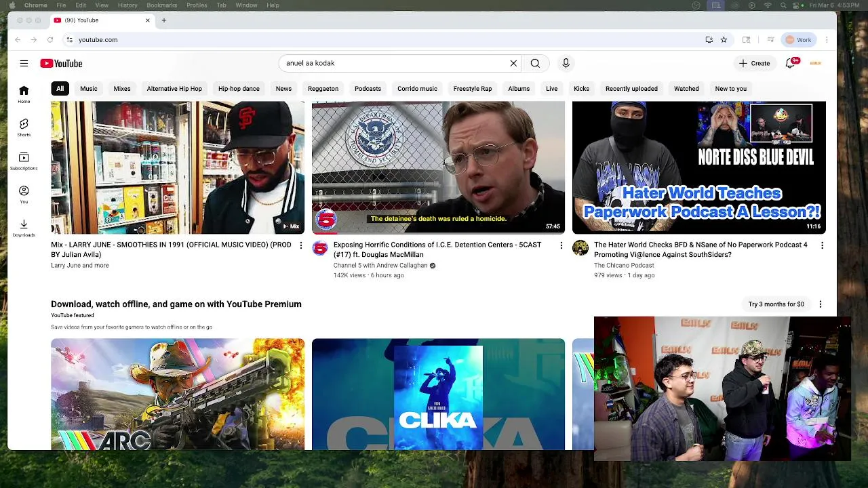Select the News filter chip
Viewport: 868px width, 488px height.
point(283,89)
